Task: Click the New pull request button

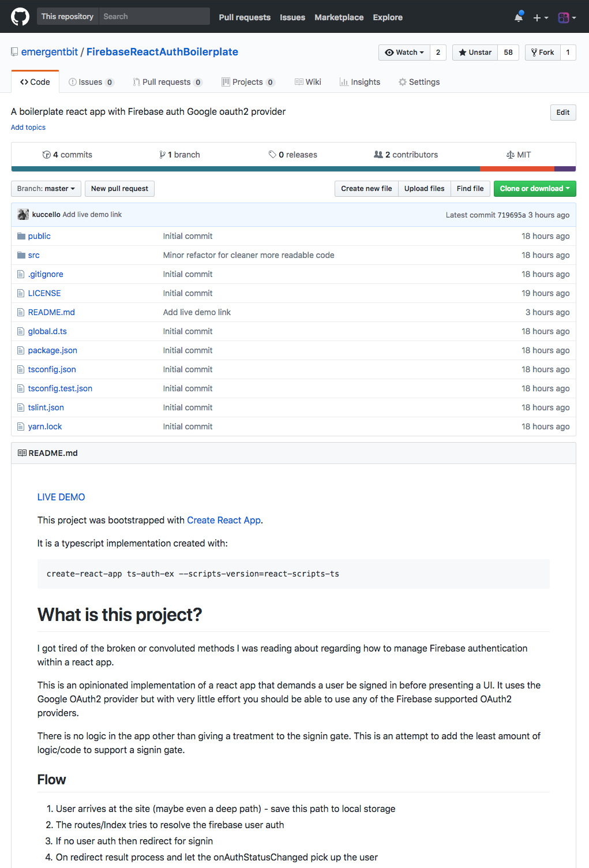Action: [119, 189]
